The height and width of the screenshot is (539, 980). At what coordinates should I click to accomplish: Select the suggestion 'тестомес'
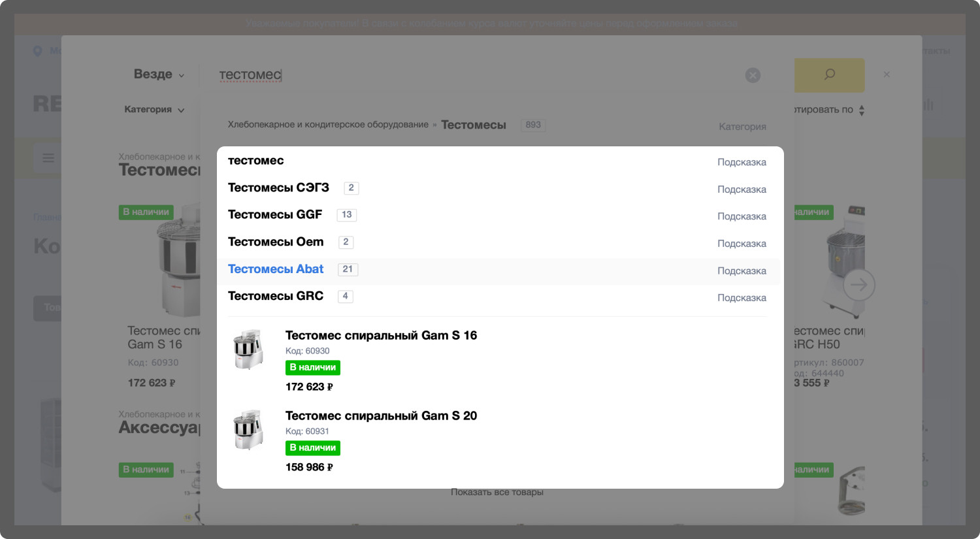[x=497, y=161]
